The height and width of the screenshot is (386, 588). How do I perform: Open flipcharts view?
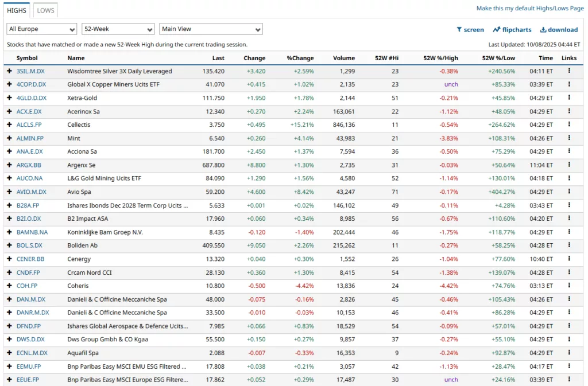tap(497, 30)
